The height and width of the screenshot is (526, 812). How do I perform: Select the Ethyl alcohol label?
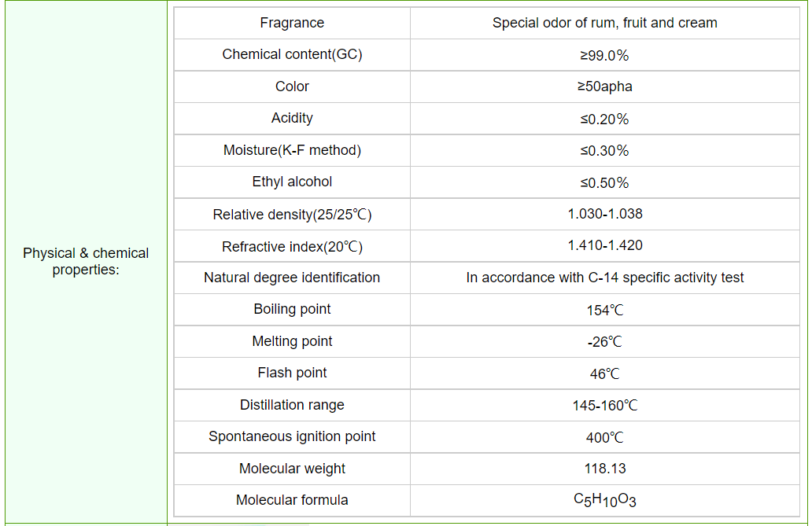point(292,182)
